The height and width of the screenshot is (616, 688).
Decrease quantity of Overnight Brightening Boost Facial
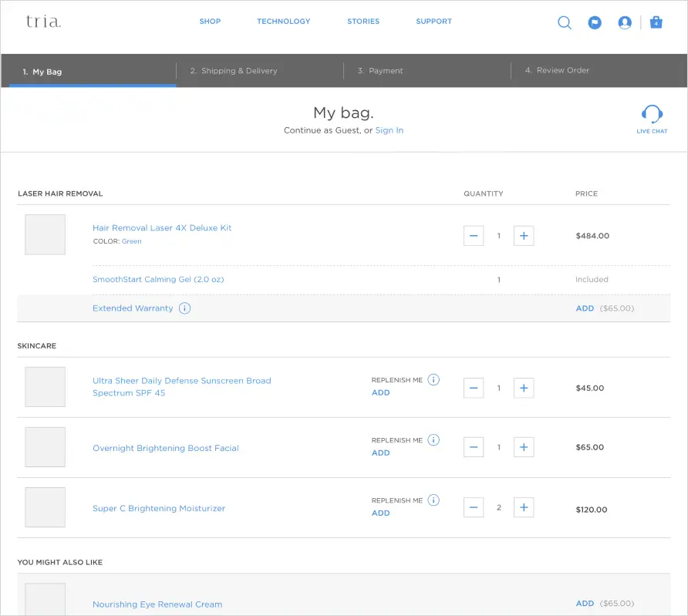[x=474, y=447]
